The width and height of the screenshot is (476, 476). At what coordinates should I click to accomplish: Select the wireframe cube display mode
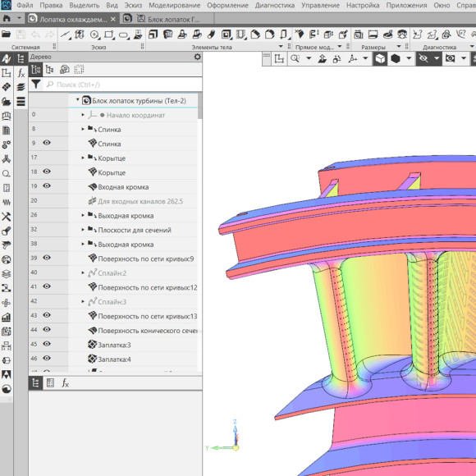click(x=380, y=58)
